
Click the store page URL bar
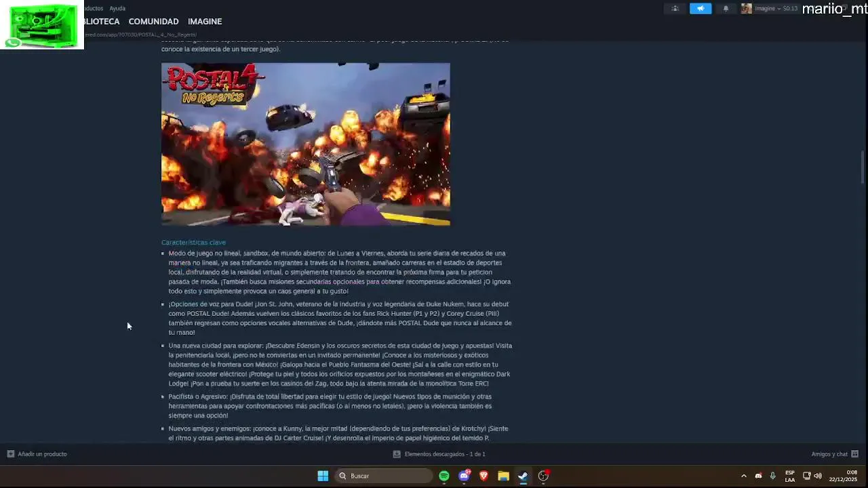coord(140,35)
